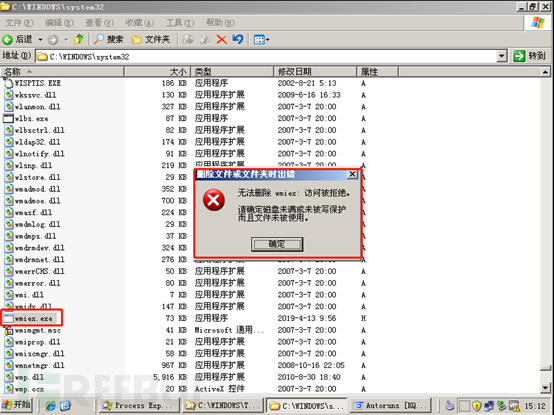Switch to Process Explorer taskbar window
Viewport: 554px width, 415px height.
click(139, 405)
